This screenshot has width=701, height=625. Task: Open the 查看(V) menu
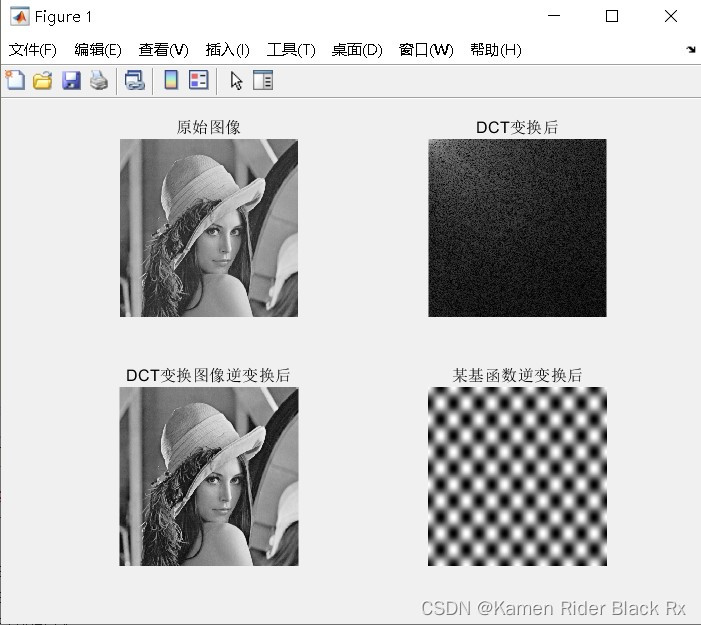[x=164, y=50]
